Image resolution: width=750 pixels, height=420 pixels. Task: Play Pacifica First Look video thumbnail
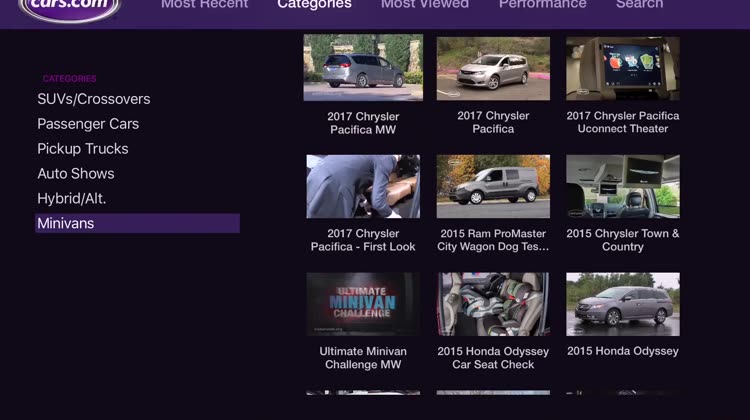pos(363,186)
